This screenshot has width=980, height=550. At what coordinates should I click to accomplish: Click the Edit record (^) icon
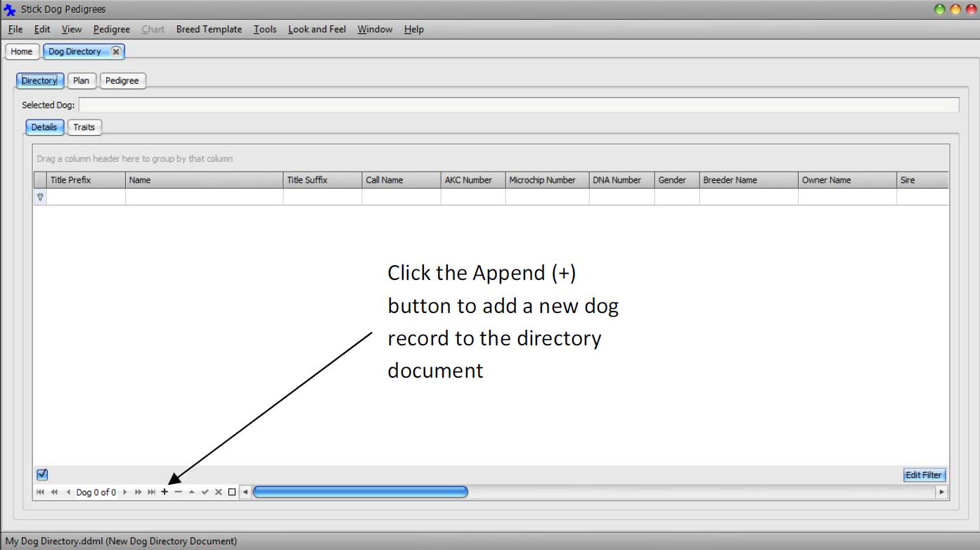click(191, 492)
